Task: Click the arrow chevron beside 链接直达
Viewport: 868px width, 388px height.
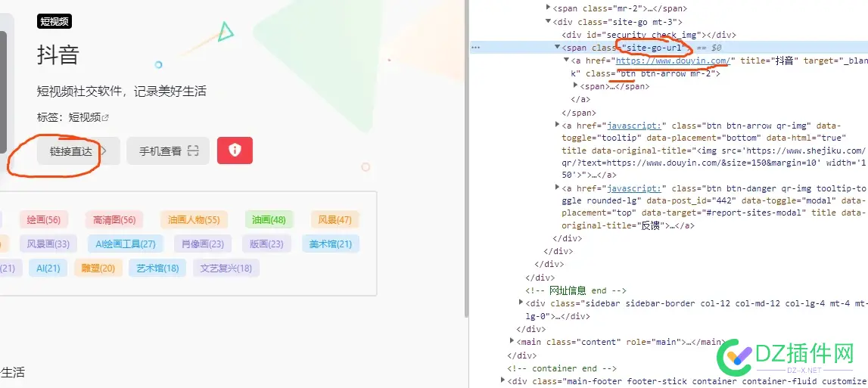Action: [104, 151]
